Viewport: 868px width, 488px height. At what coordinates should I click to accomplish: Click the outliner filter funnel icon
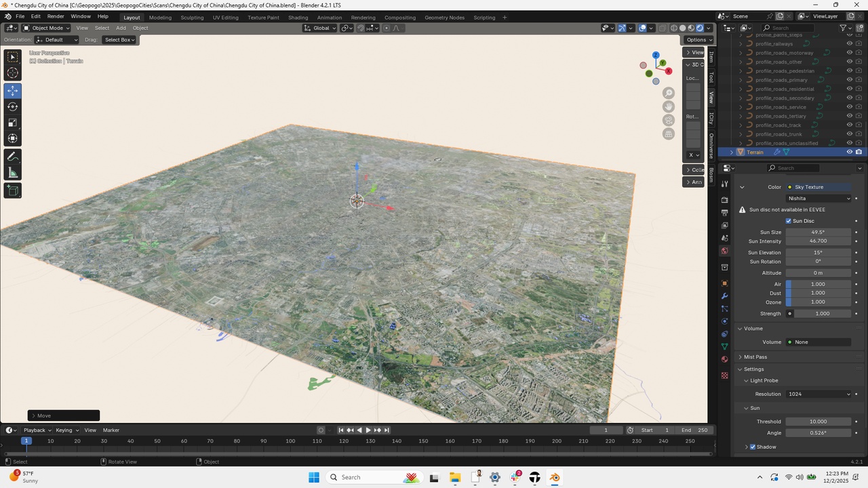[843, 28]
